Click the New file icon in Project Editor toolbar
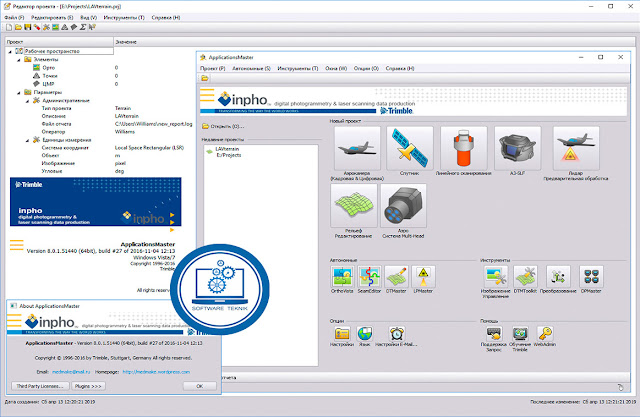This screenshot has width=640, height=417. (x=9, y=27)
